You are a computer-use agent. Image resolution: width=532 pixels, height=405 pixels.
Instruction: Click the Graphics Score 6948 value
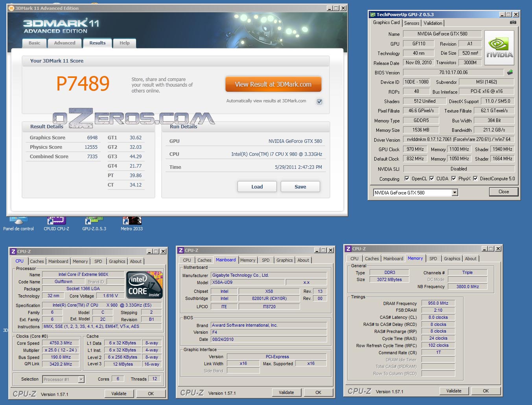[92, 138]
